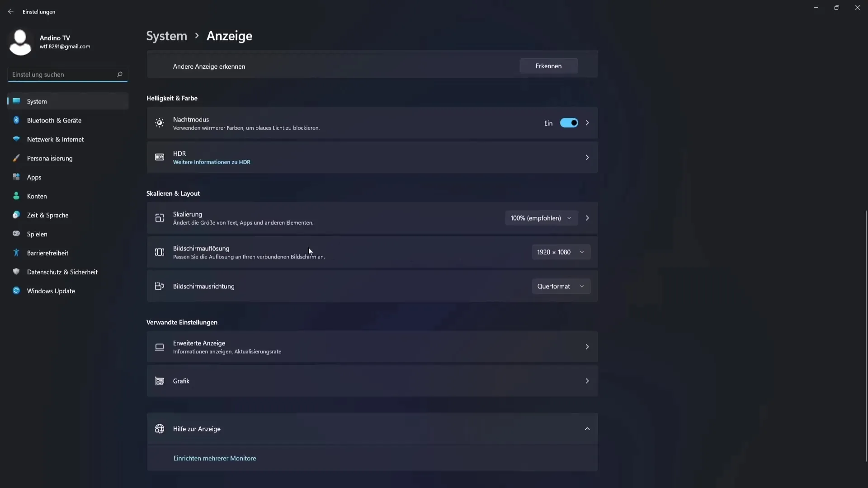
Task: Adjust Skalierung percentage dropdown
Action: coord(539,217)
